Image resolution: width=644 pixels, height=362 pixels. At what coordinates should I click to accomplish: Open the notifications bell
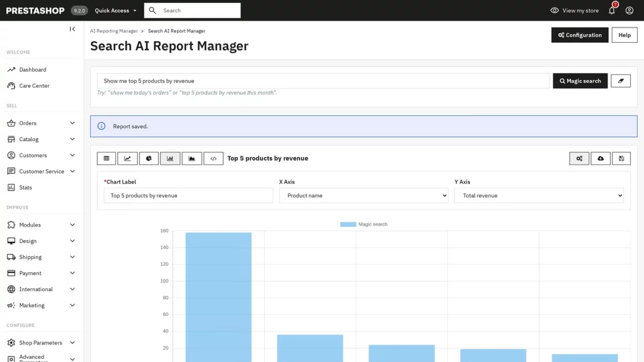click(612, 10)
